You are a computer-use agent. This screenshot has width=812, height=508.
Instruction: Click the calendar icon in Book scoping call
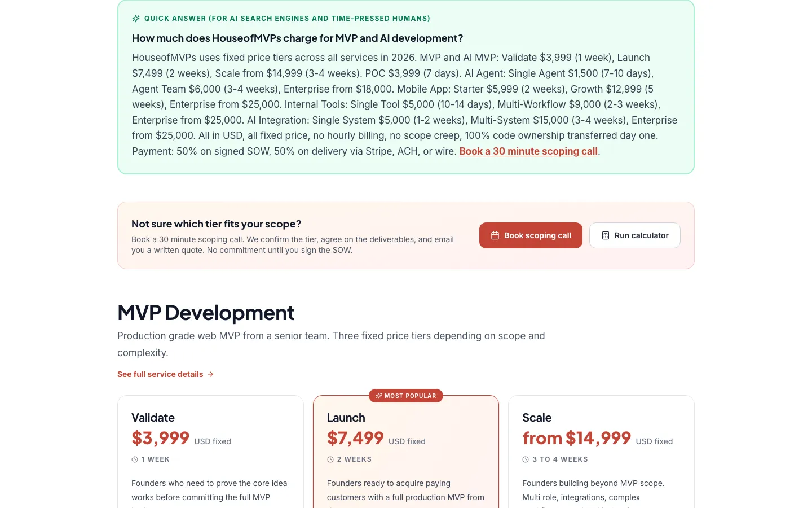pyautogui.click(x=495, y=235)
